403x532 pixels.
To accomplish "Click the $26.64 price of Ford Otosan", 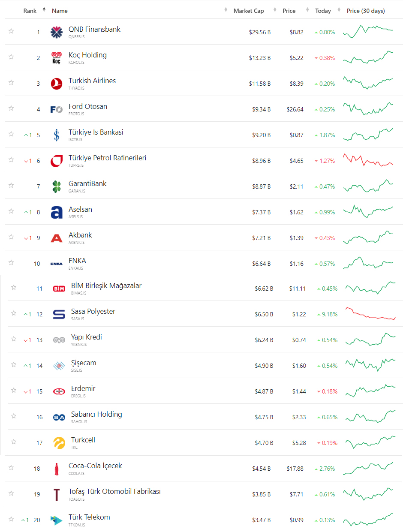I will [295, 109].
